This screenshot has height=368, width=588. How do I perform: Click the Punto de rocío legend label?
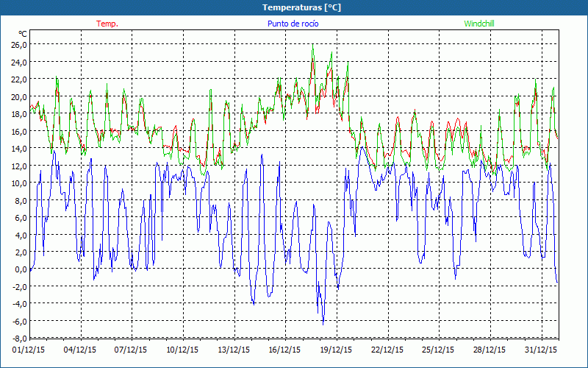(x=293, y=24)
